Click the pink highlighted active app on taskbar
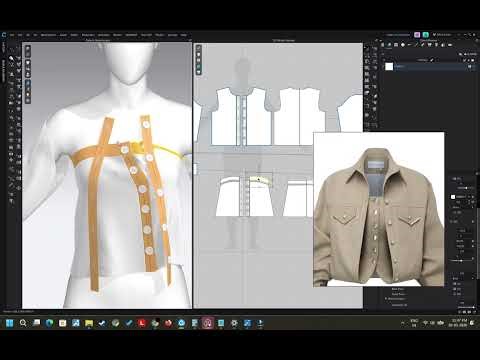Image resolution: width=480 pixels, height=360 pixels. click(208, 323)
